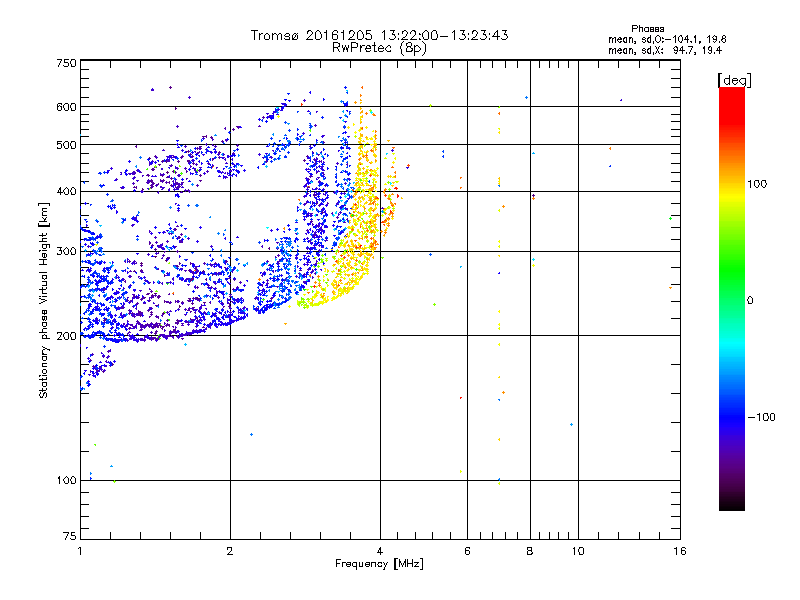This screenshot has height=600, width=800.
Task: Click the y-axis tick label "200"
Action: (66, 336)
